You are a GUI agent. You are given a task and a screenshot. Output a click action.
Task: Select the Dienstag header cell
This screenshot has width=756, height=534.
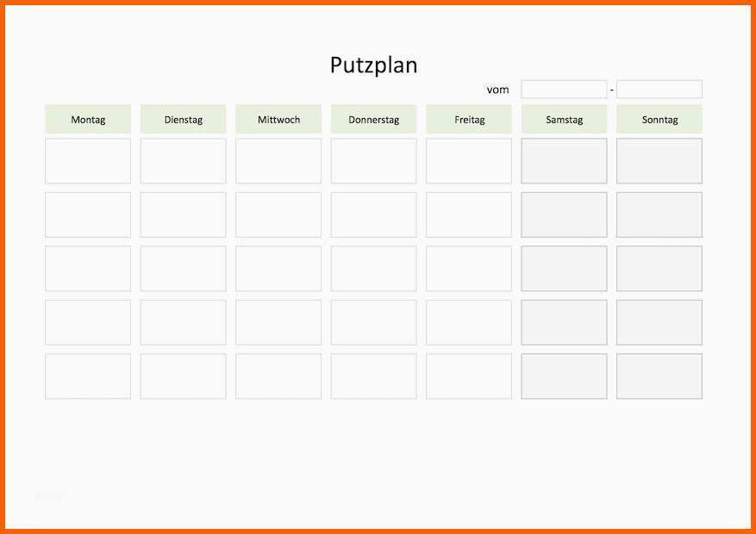184,119
